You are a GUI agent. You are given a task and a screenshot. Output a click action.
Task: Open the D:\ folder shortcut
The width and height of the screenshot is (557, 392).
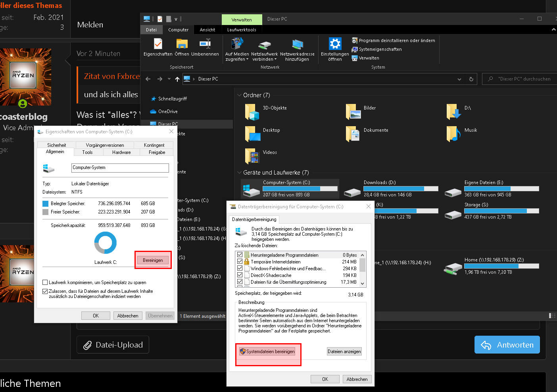click(454, 112)
